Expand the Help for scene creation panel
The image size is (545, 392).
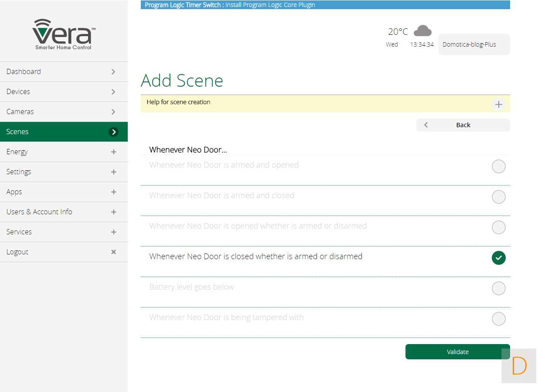point(498,105)
